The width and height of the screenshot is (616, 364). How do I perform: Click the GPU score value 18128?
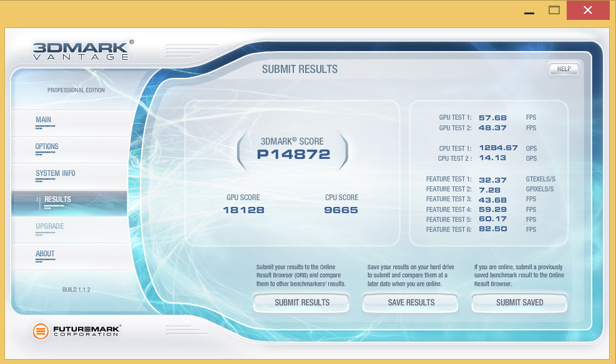point(243,210)
